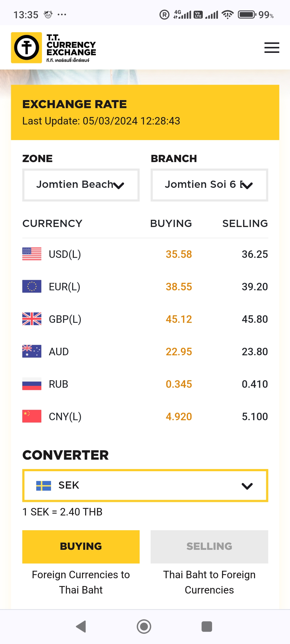Open the hamburger menu
Image resolution: width=290 pixels, height=644 pixels.
pyautogui.click(x=272, y=47)
